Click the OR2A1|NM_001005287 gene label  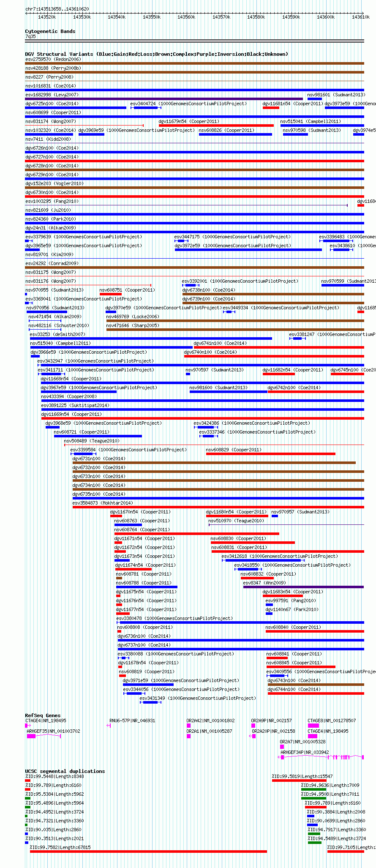(x=209, y=731)
